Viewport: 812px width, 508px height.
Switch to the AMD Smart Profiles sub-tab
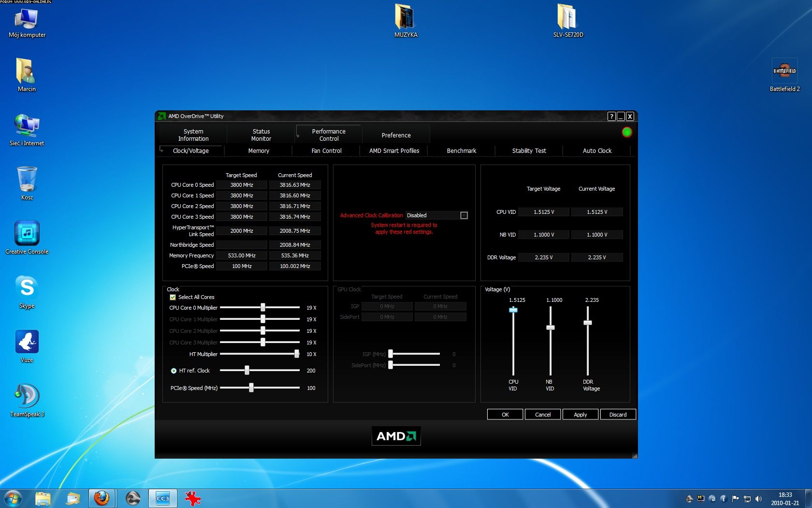[394, 151]
